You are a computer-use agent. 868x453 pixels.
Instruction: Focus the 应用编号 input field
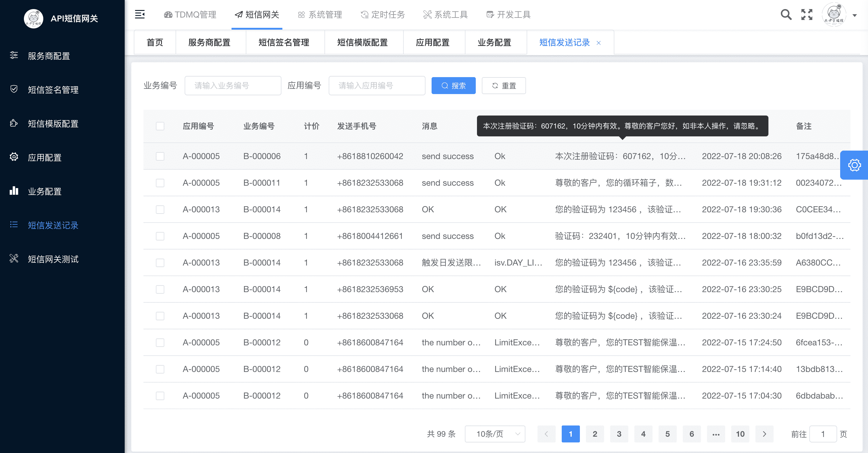(x=377, y=86)
